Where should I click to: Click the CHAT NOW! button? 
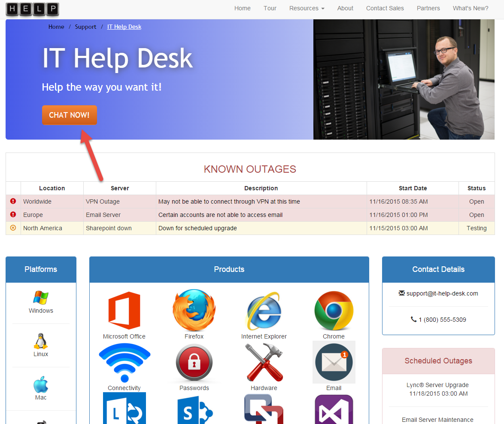point(70,115)
